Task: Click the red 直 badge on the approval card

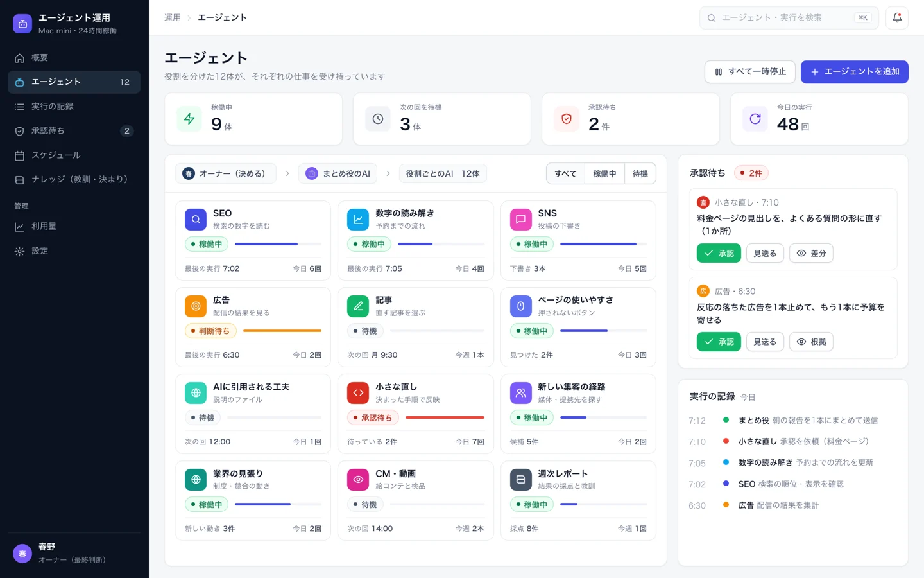Action: point(703,202)
